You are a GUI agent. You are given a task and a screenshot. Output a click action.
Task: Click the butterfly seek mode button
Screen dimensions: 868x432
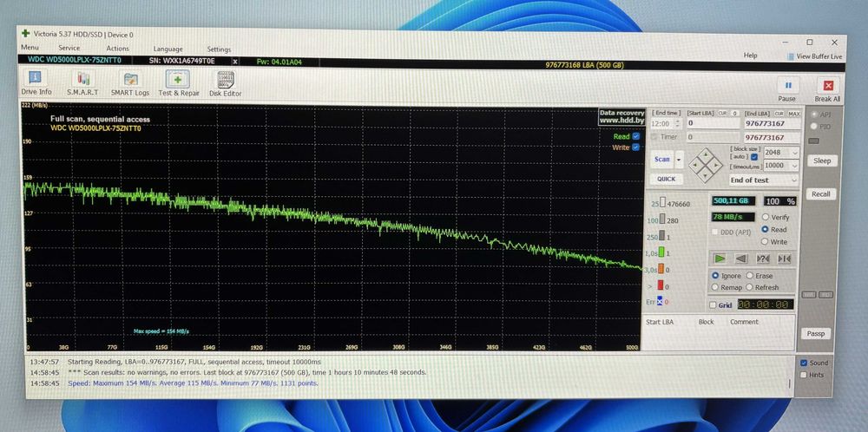coord(785,259)
